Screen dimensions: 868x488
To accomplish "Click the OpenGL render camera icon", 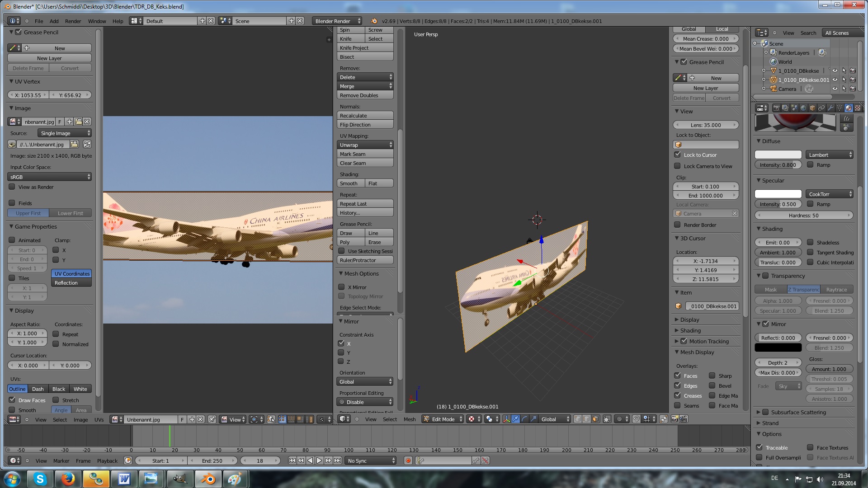I will (675, 419).
